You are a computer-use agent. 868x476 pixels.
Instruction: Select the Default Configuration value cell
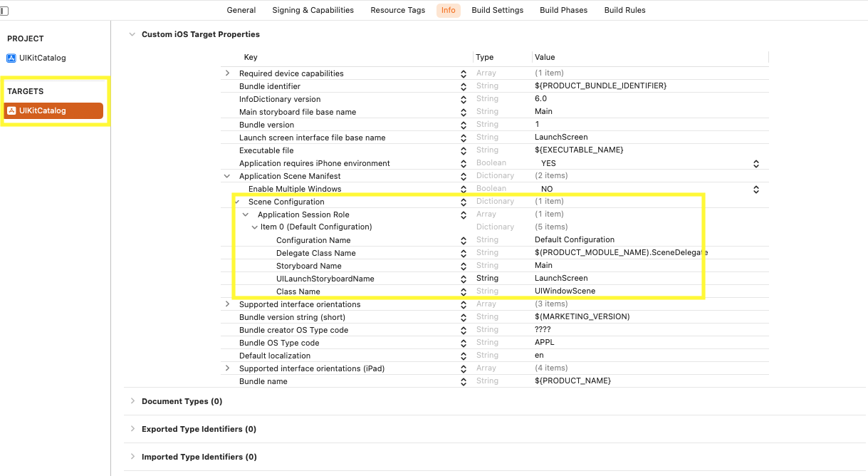point(575,240)
